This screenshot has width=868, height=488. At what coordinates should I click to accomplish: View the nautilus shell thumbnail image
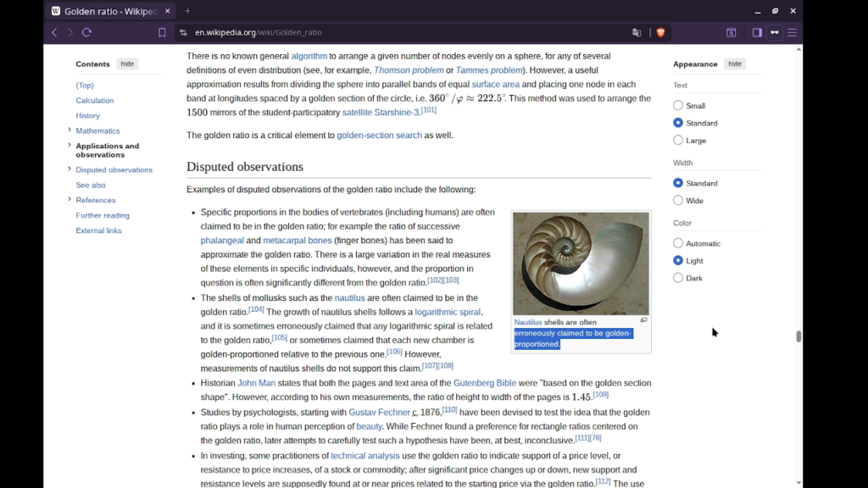coord(581,263)
